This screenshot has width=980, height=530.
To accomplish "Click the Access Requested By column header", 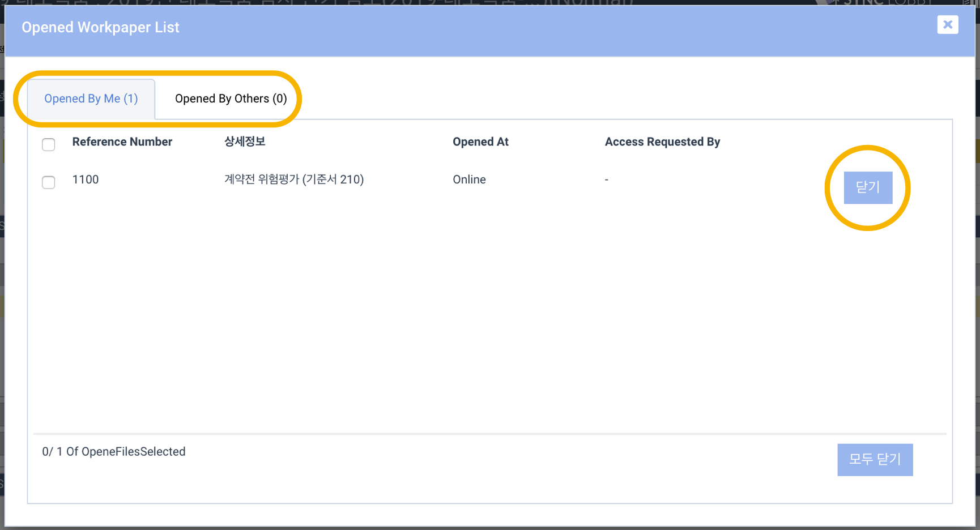I will [663, 142].
